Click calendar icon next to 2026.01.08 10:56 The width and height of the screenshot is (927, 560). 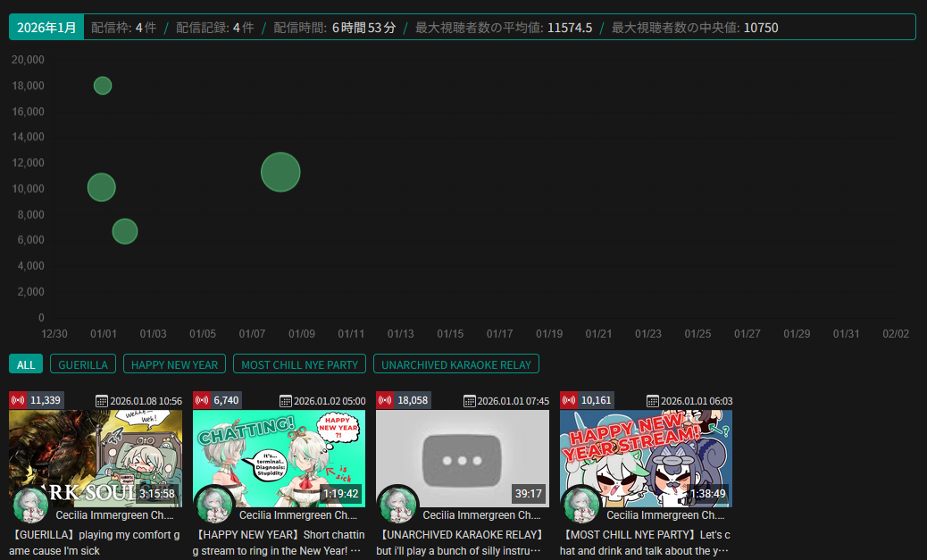tap(102, 401)
